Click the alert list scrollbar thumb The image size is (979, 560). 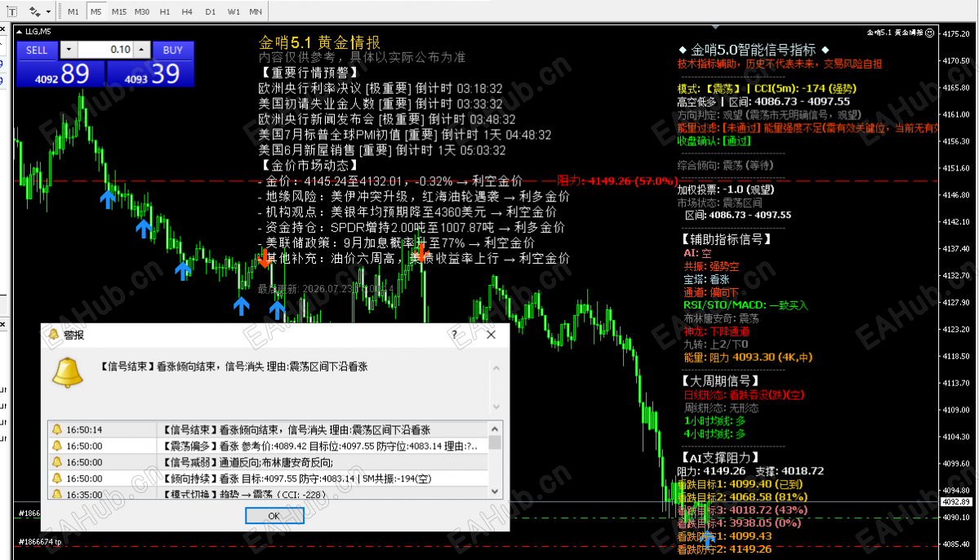pos(495,442)
